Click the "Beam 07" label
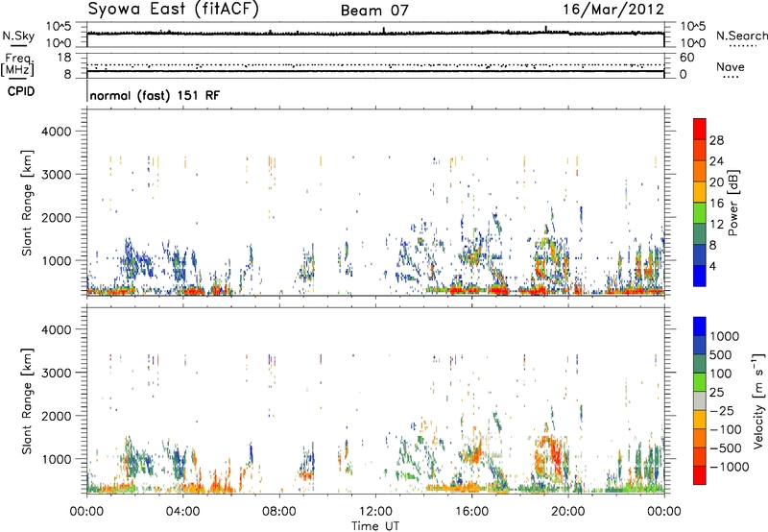This screenshot has width=768, height=532. [x=374, y=11]
